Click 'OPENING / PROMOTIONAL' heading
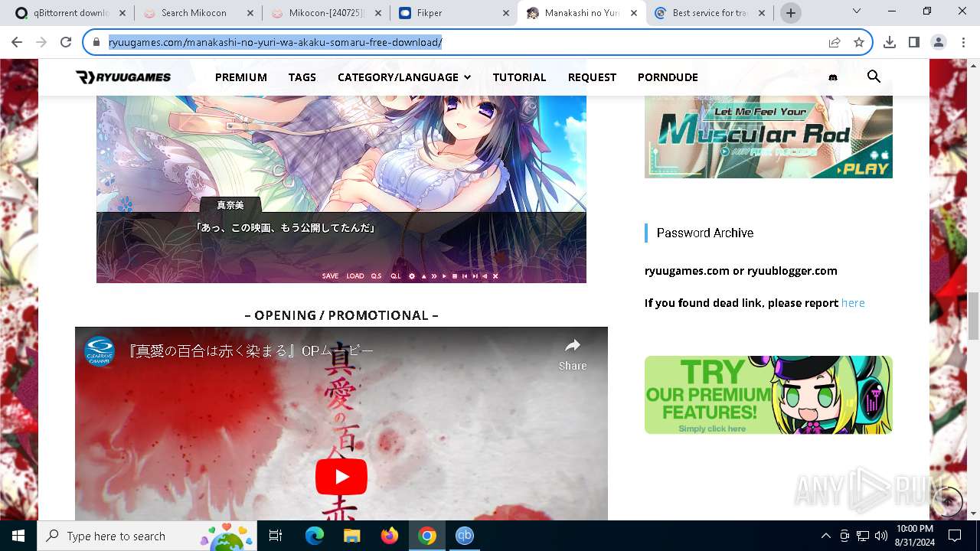The image size is (980, 551). click(341, 315)
